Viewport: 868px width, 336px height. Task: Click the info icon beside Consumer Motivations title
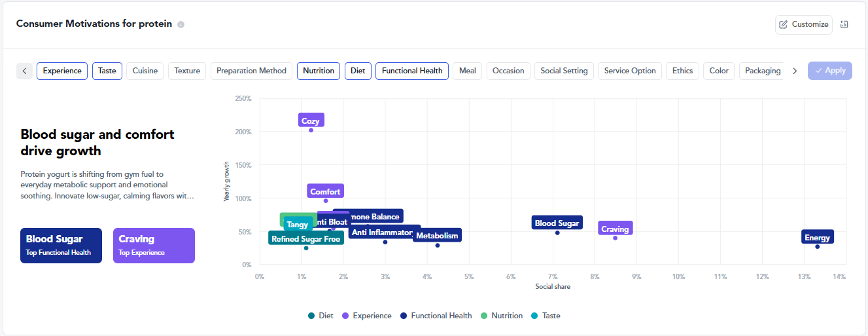click(x=181, y=25)
